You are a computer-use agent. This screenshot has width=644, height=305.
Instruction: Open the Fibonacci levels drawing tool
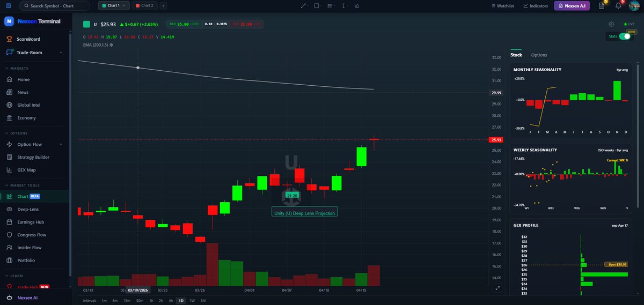330,6
